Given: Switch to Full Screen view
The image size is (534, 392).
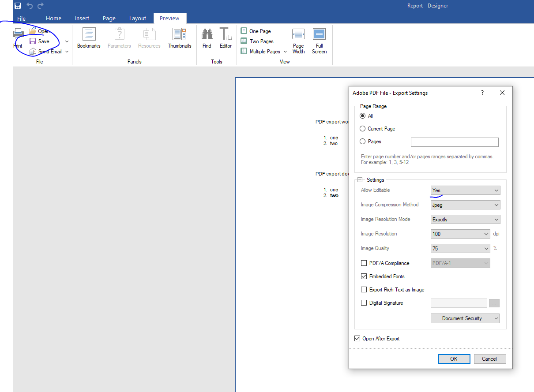Looking at the screenshot, I should [x=319, y=40].
